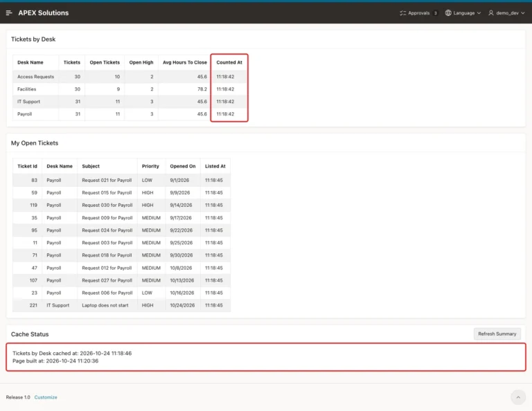The width and height of the screenshot is (532, 411).
Task: Click the Open High column header
Action: click(141, 62)
